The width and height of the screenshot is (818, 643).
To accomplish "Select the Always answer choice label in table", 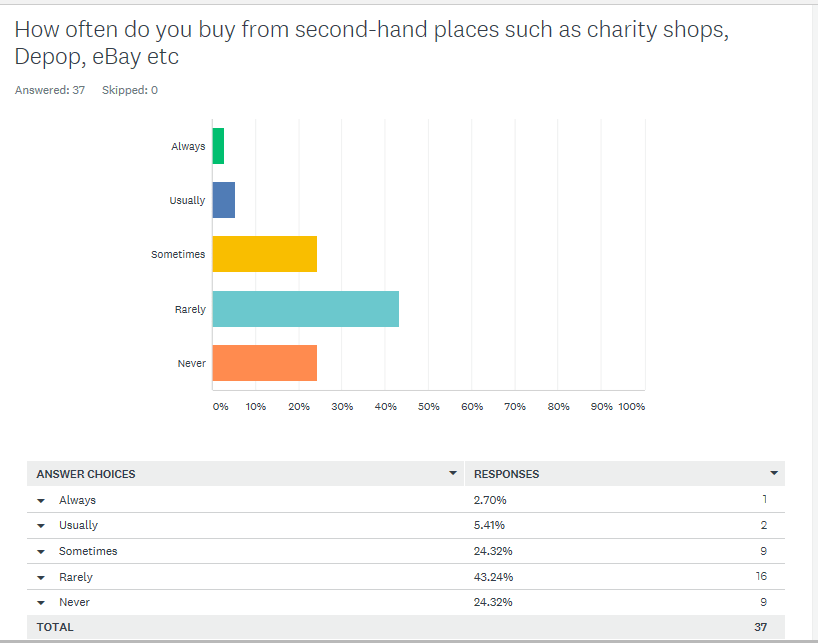I will coord(77,500).
